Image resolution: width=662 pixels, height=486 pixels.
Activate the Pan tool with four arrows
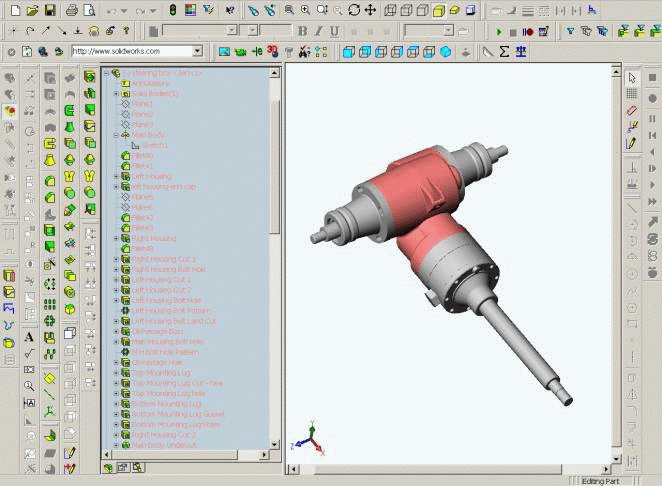point(370,10)
